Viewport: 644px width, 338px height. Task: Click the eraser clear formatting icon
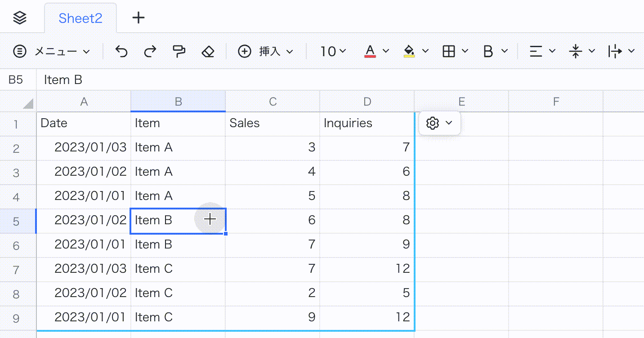coord(208,51)
